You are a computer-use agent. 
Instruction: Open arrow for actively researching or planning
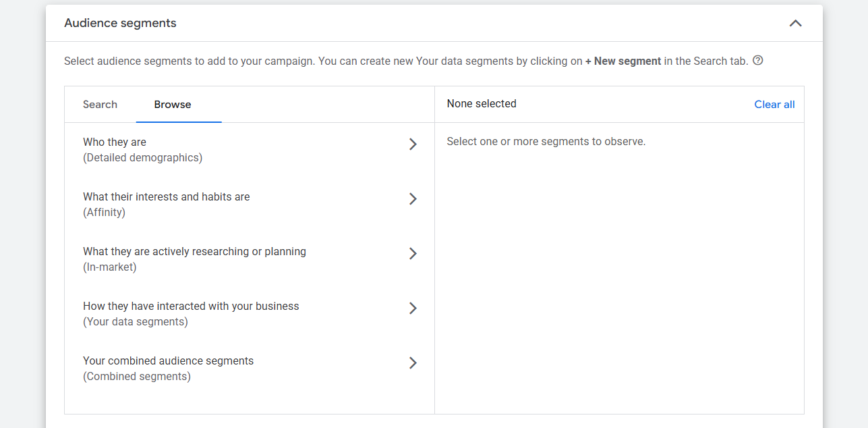click(413, 254)
